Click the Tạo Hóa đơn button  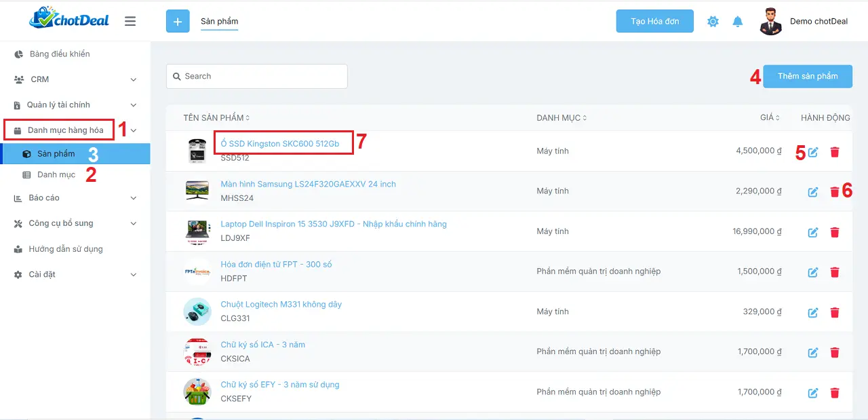pyautogui.click(x=654, y=22)
